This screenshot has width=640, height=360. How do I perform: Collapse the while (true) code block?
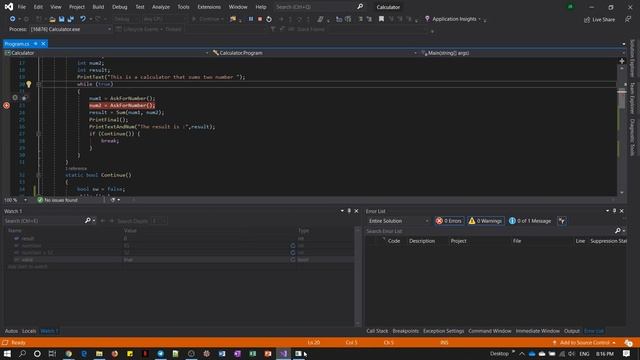click(x=39, y=84)
